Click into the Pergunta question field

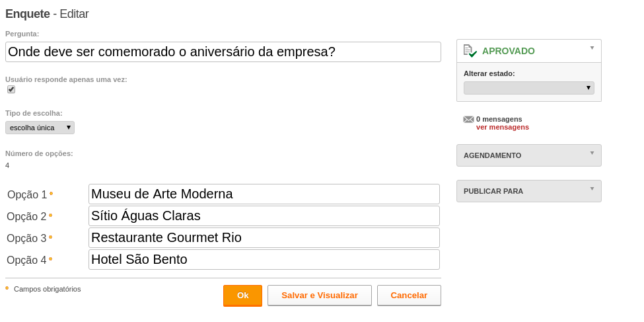point(223,52)
